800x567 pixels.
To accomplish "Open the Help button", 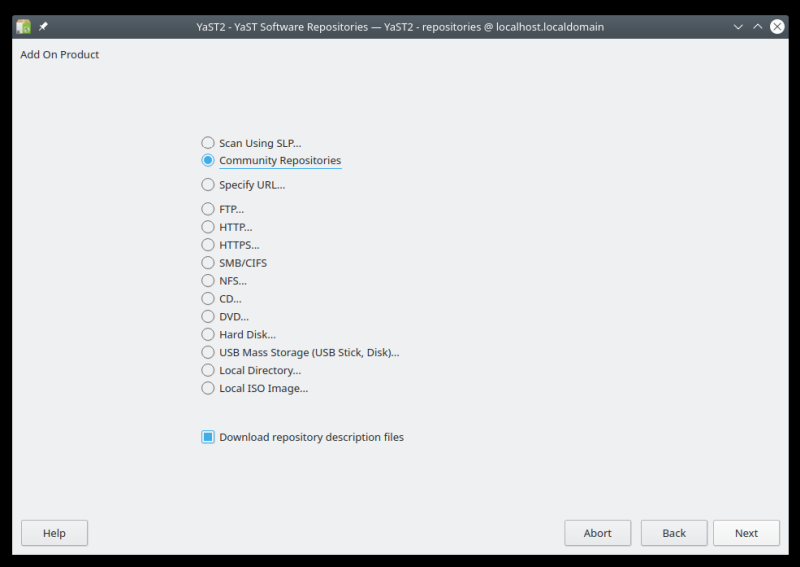I will point(54,533).
